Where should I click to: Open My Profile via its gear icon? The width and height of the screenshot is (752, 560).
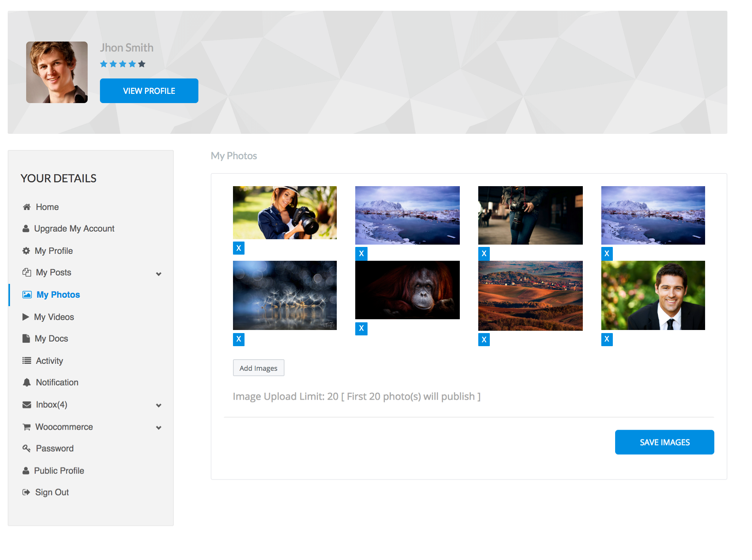(26, 250)
